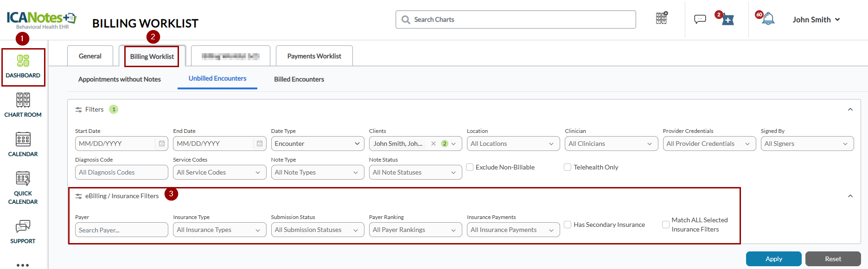Open the All Locations dropdown
Image resolution: width=868 pixels, height=269 pixels.
point(512,144)
